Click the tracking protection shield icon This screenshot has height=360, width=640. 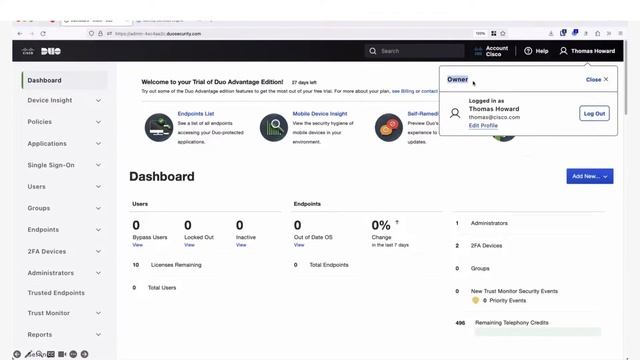pyautogui.click(x=91, y=33)
